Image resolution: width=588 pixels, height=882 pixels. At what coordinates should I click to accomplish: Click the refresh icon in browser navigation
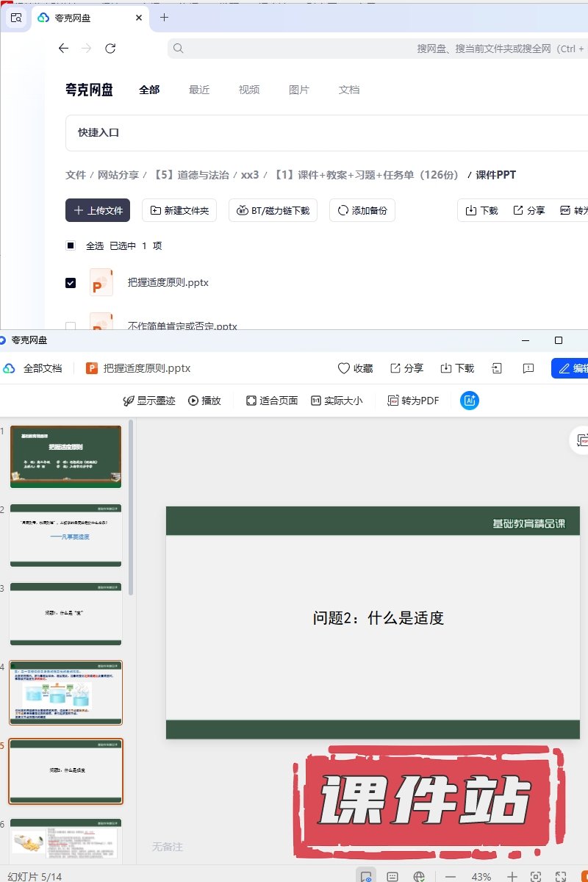pos(110,49)
